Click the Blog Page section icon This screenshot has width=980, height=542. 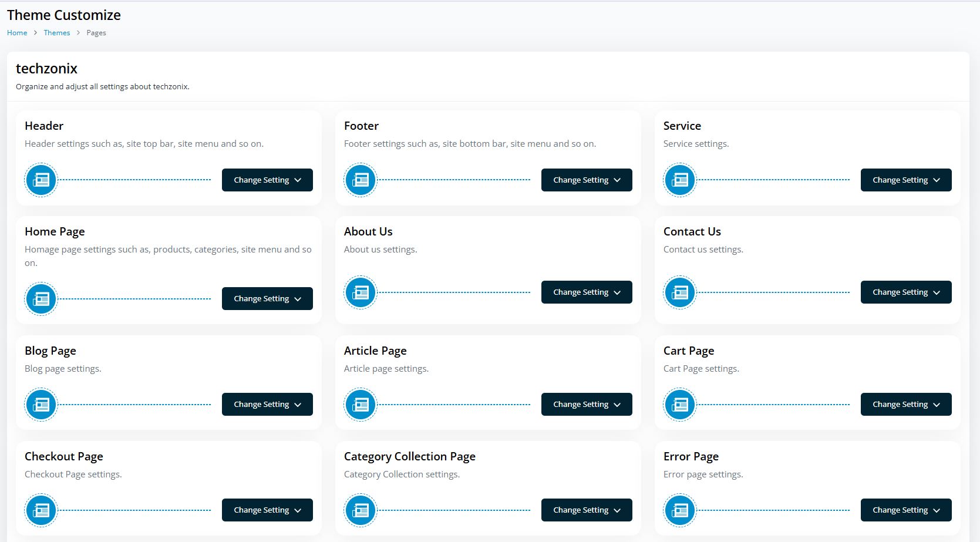click(41, 405)
